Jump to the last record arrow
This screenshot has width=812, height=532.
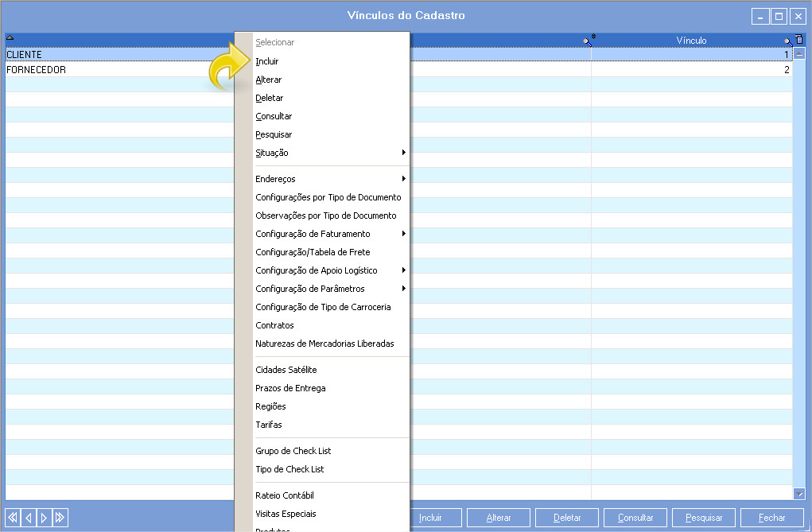(x=60, y=518)
